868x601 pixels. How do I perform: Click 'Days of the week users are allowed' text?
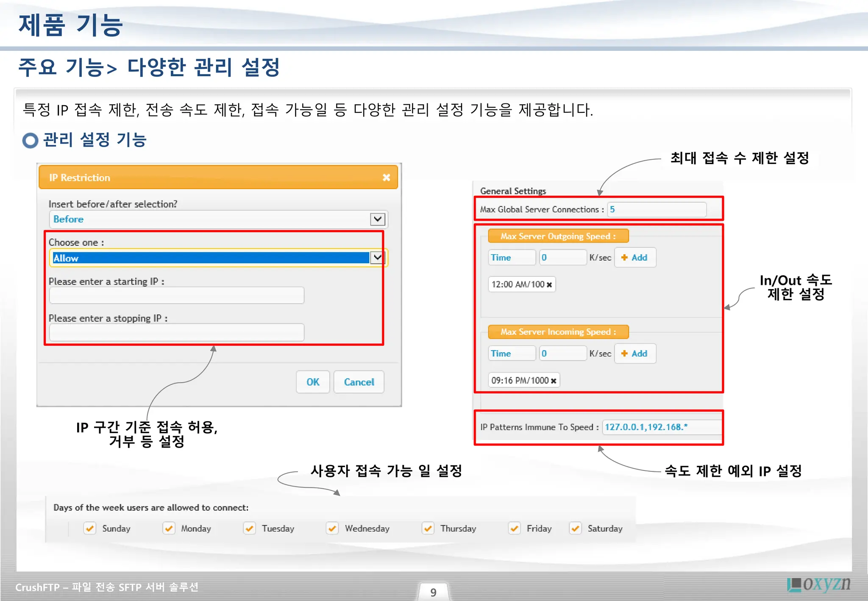pyautogui.click(x=151, y=507)
